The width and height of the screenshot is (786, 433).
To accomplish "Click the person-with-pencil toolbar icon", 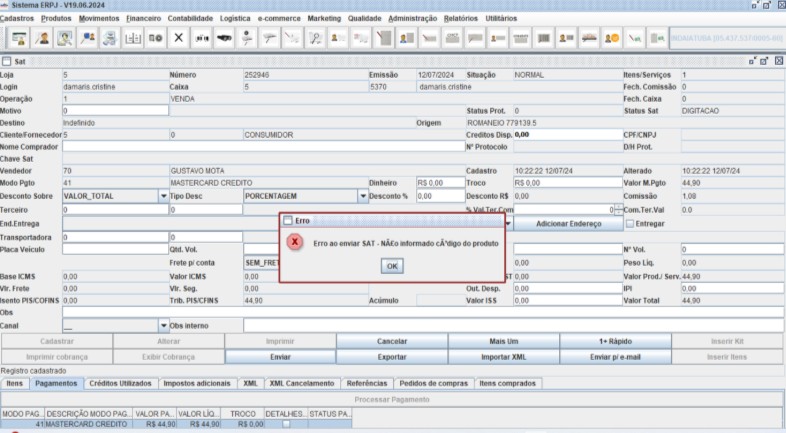I will click(x=42, y=38).
